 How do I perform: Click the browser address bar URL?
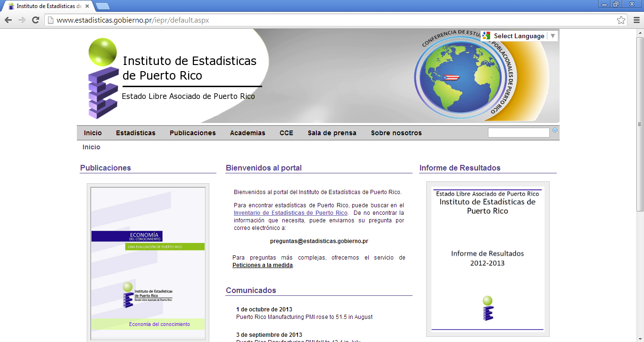click(x=132, y=20)
